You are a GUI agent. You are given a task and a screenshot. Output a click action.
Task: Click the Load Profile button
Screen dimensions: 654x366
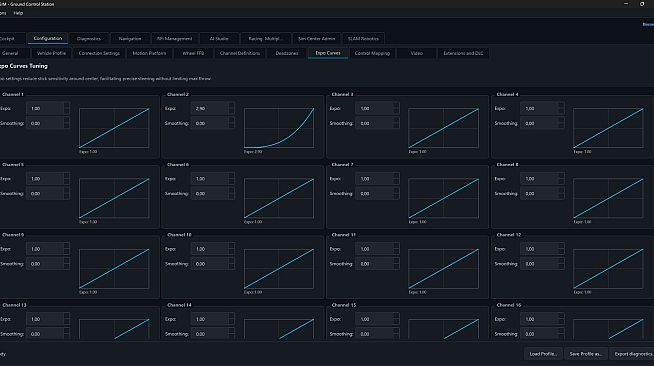[543, 354]
